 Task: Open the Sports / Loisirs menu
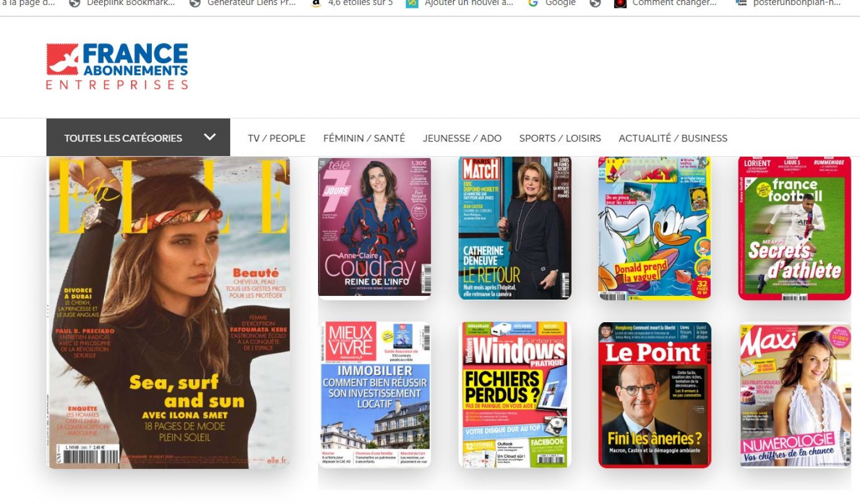pyautogui.click(x=560, y=138)
